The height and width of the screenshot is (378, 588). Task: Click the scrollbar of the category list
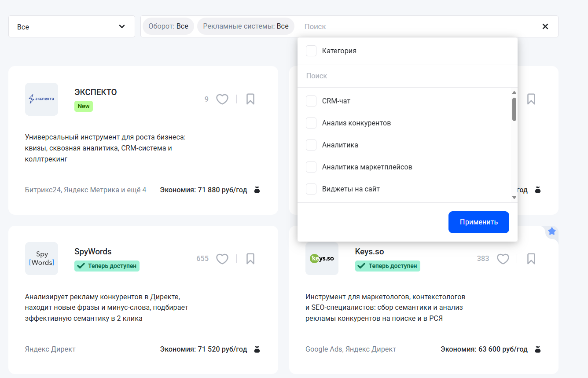(x=514, y=108)
